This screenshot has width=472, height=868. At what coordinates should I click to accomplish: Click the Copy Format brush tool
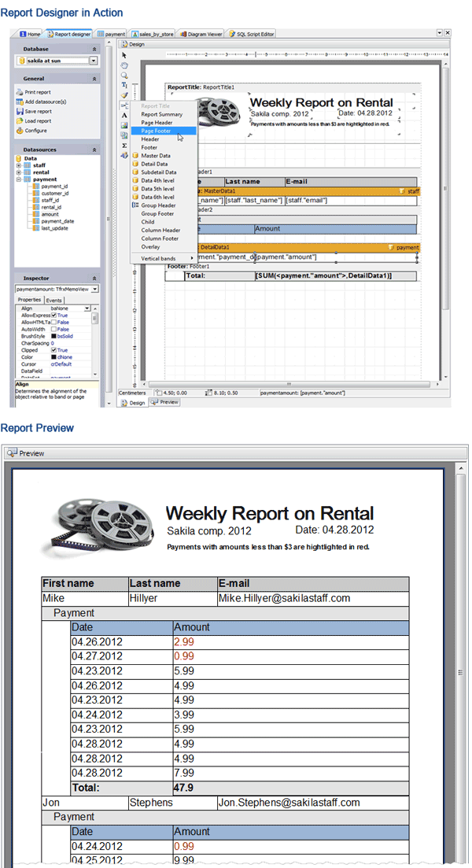[x=124, y=95]
